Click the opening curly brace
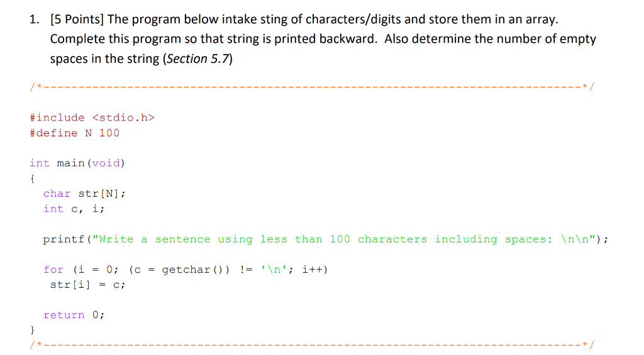Image resolution: width=644 pixels, height=355 pixels. pos(33,178)
